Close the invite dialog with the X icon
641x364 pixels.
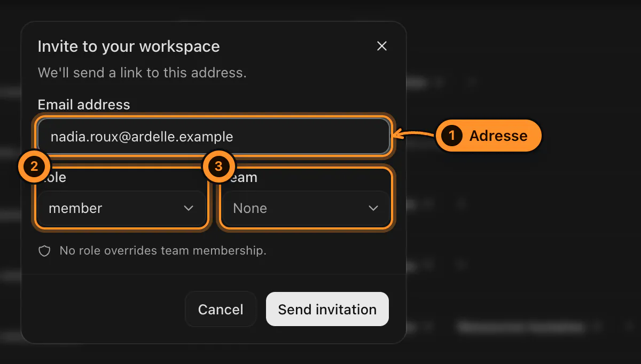tap(381, 46)
